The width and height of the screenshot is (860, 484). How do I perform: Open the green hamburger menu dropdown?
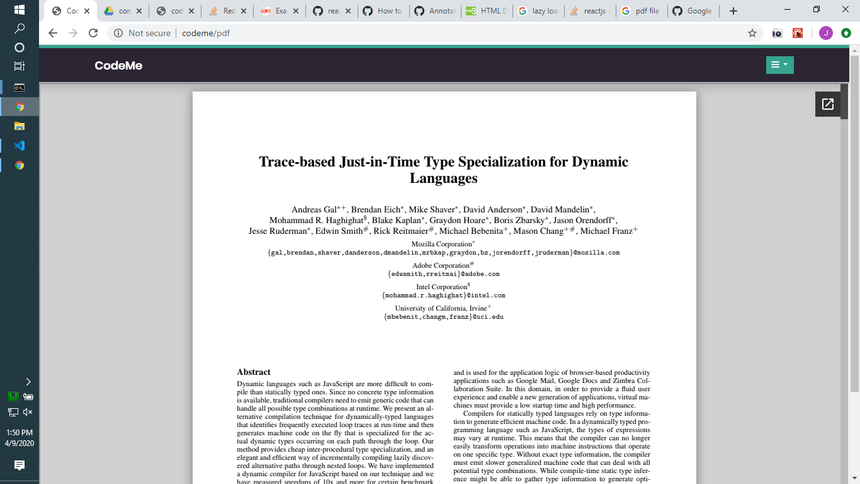click(779, 65)
